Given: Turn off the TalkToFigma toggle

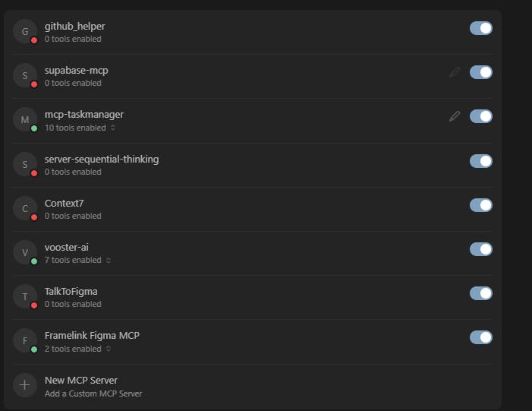Looking at the screenshot, I should [481, 293].
